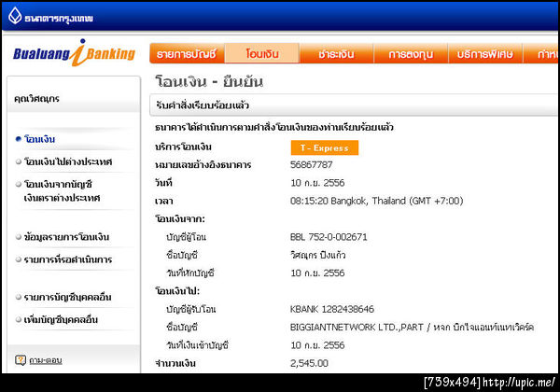560x392 pixels.
Task: Select the โอนเงิน tab
Action: point(262,53)
